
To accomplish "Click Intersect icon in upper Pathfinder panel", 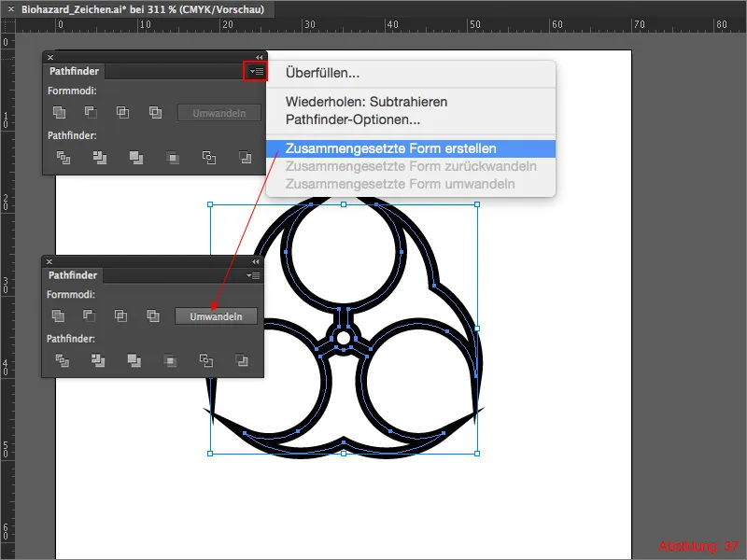I will 122,112.
